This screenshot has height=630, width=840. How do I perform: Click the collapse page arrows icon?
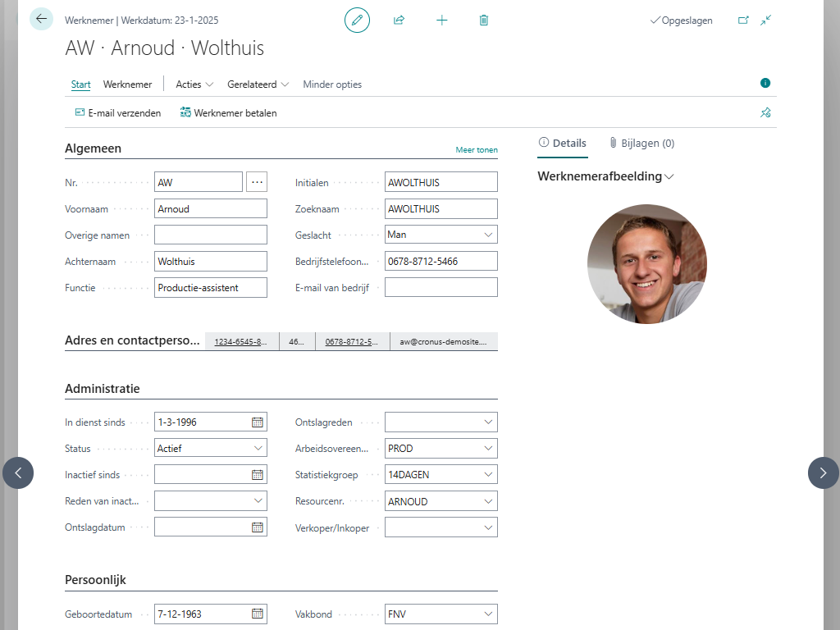click(765, 20)
